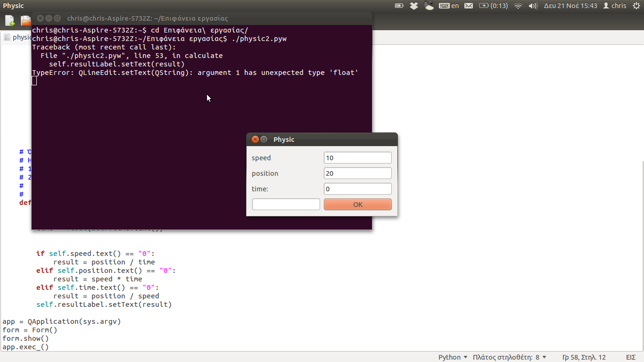644x362 pixels.
Task: Click the new document icon in gedit toolbar
Action: [x=9, y=20]
